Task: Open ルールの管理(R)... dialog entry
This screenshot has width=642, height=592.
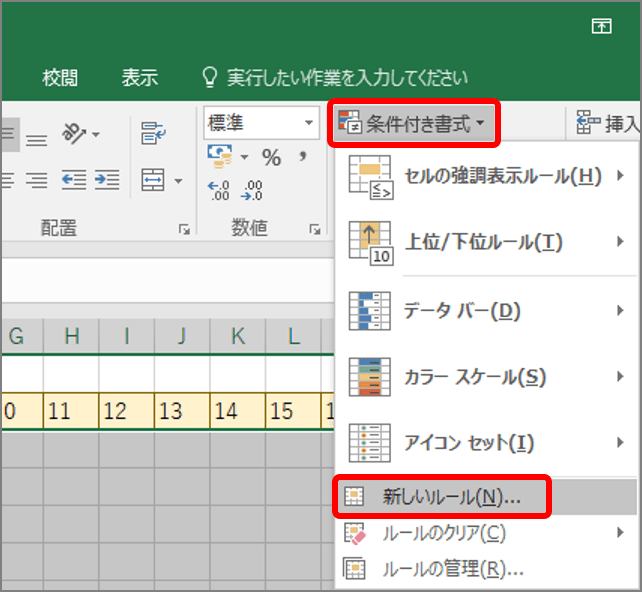Action: (486, 569)
